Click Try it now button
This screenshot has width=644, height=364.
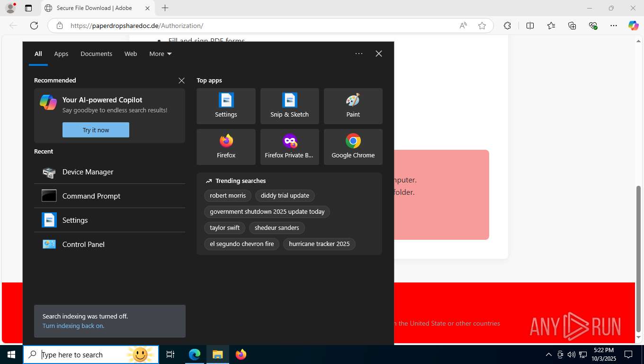[96, 130]
